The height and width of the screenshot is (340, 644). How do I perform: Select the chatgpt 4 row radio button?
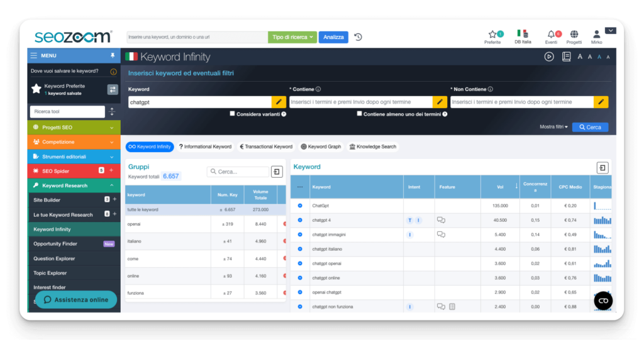coord(300,220)
